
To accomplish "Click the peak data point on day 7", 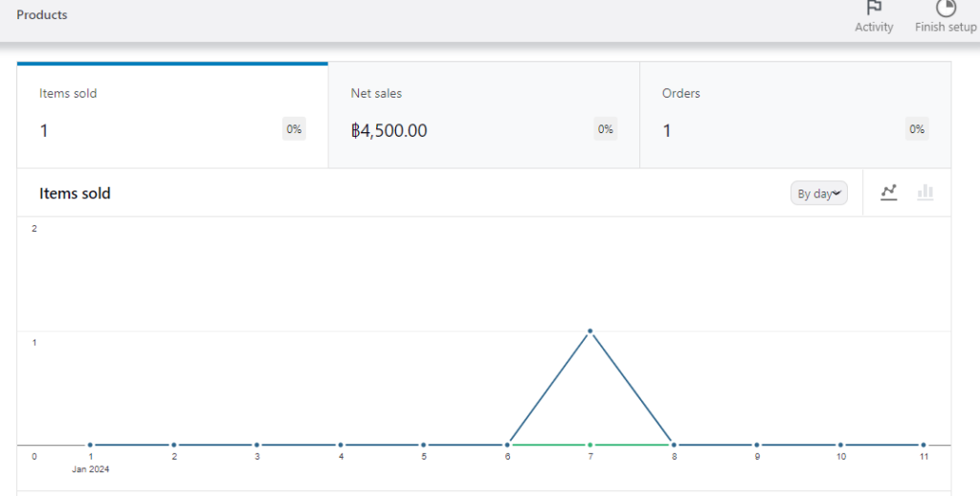I will click(x=590, y=331).
